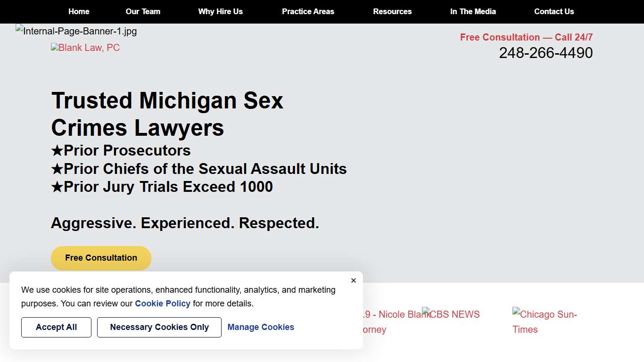Expand the In The Media menu
The image size is (644, 362).
[473, 12]
